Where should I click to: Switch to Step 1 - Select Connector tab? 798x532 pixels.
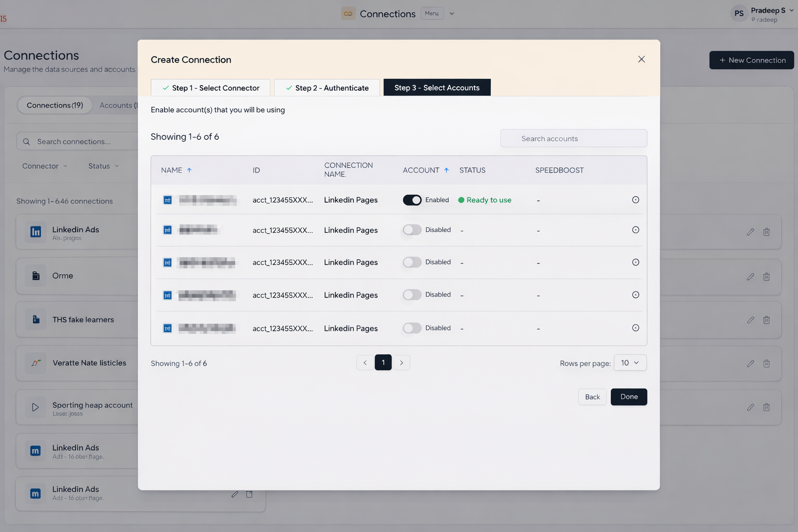pos(210,88)
